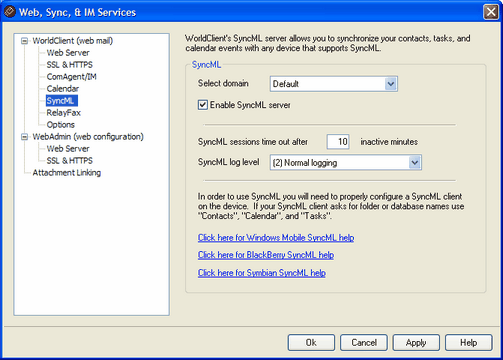503x360 pixels.
Task: Click 'SyncML sessions time out after' label
Action: 253,142
